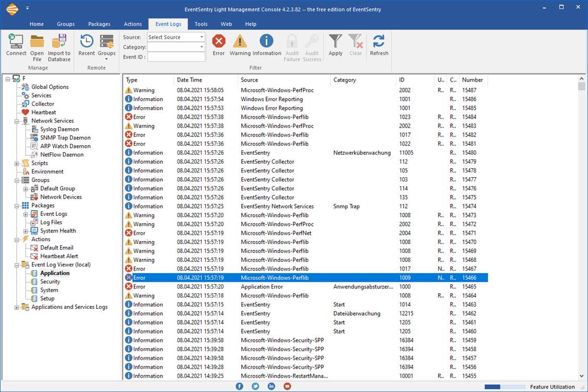Viewport: 588px width, 392px height.
Task: Open the Web ribbon tab
Action: (226, 24)
